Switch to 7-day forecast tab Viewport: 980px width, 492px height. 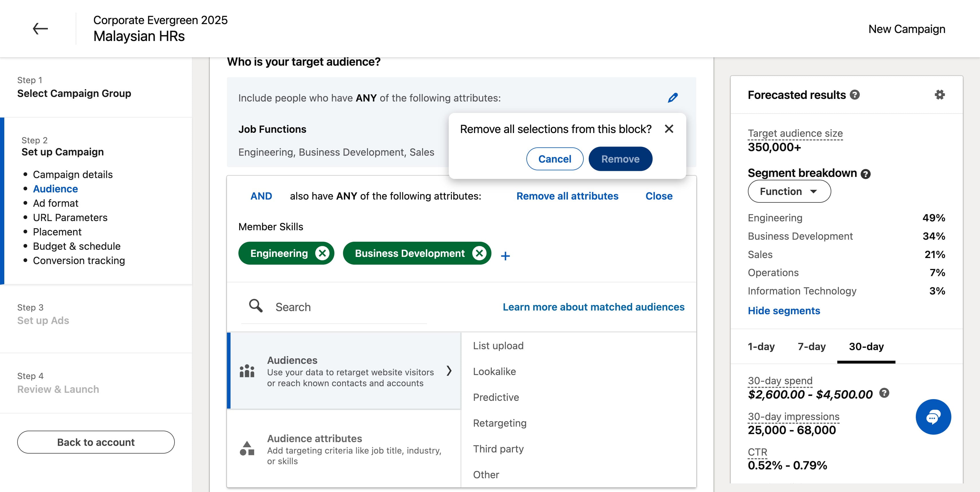[812, 346]
